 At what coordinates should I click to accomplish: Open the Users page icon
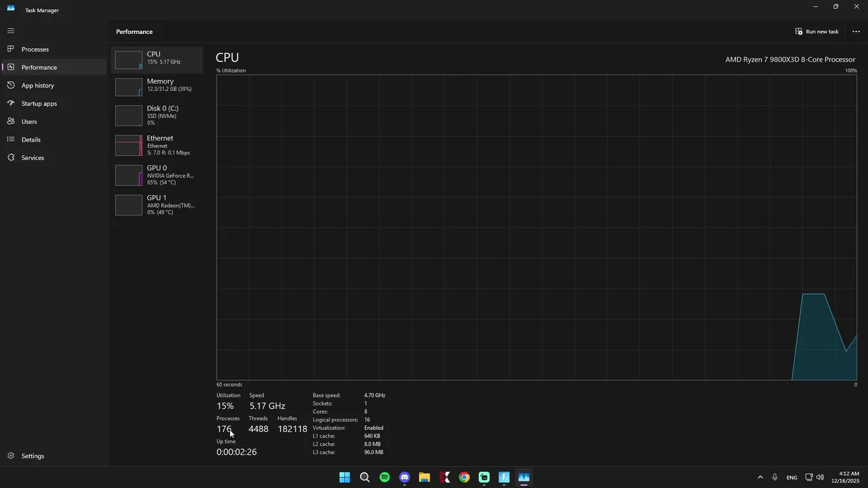click(x=10, y=121)
